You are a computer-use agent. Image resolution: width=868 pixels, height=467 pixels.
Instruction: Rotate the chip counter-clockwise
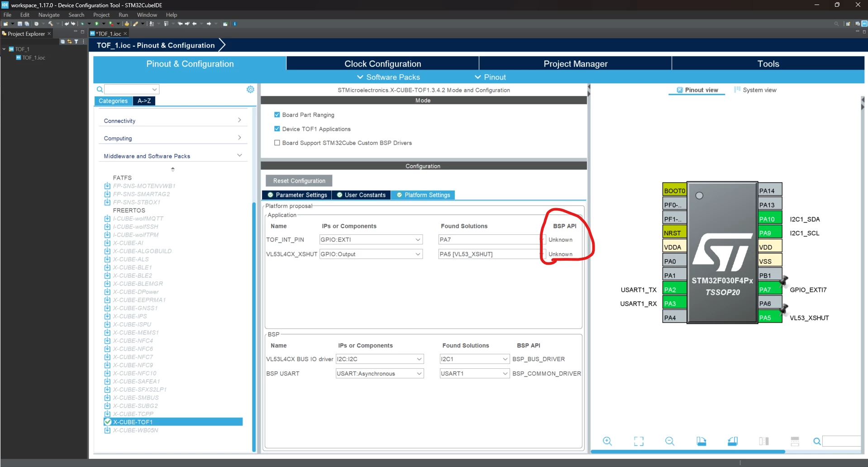(733, 441)
